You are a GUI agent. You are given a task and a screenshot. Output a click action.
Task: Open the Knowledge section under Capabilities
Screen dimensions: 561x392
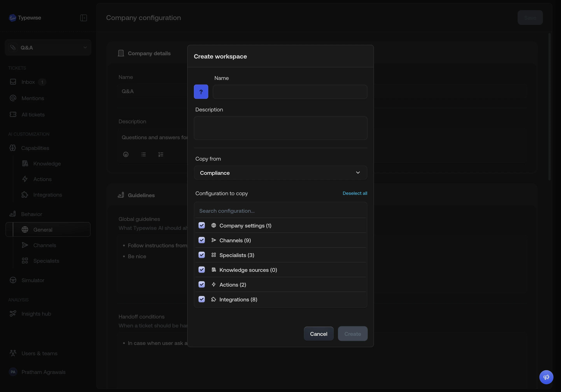click(x=47, y=164)
